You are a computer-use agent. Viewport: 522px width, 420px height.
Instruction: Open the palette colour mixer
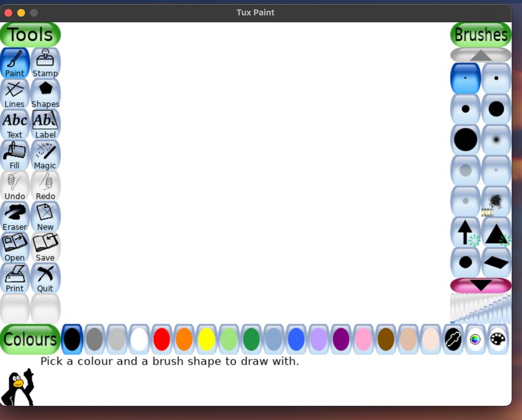click(498, 339)
